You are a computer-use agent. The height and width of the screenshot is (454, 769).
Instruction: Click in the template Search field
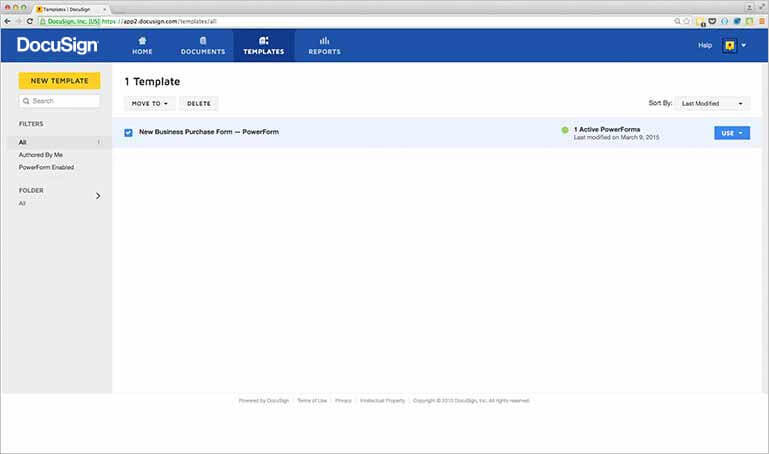point(62,101)
